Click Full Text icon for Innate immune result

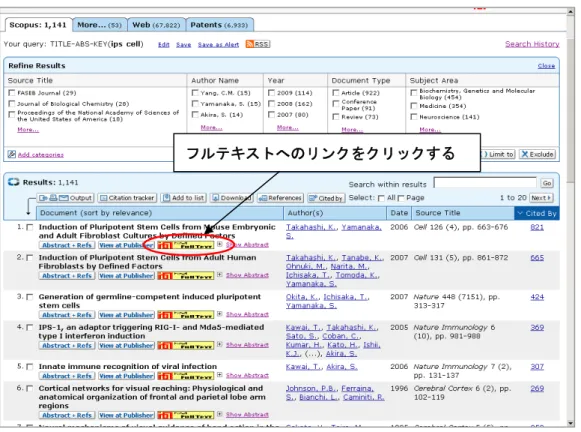[x=185, y=376]
